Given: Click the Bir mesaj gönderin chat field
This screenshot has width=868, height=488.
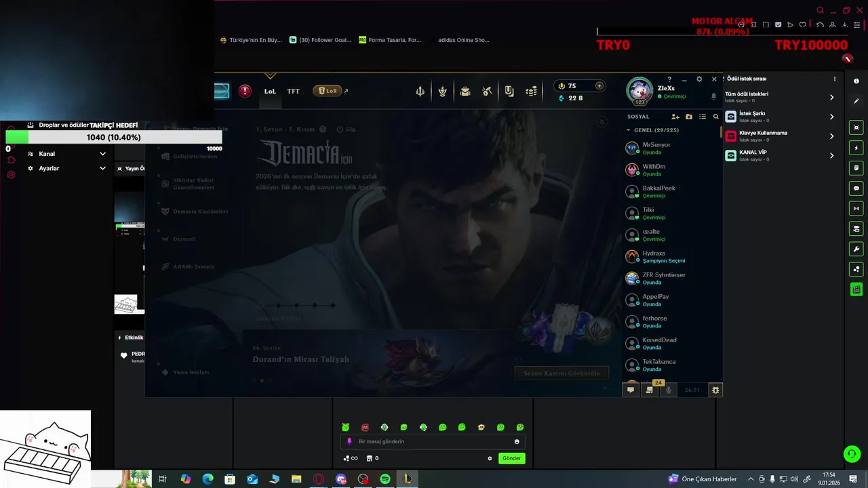Looking at the screenshot, I should pos(433,441).
